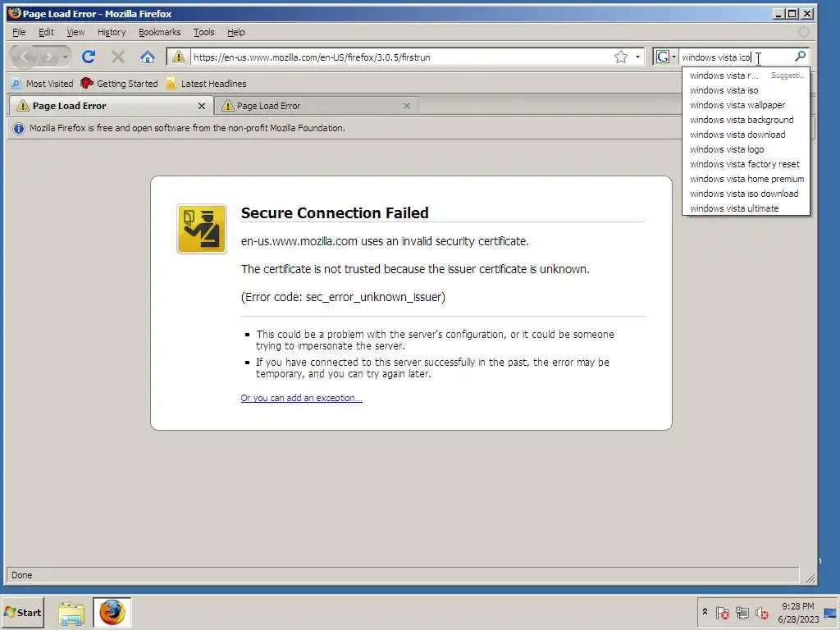
Task: Open the address bar history dropdown
Action: (x=637, y=57)
